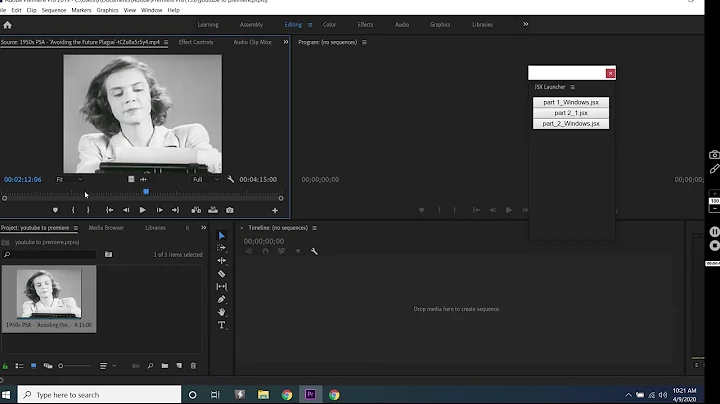Screen dimensions: 720x404
Task: Open Source monitor settings wrench
Action: pos(231,180)
